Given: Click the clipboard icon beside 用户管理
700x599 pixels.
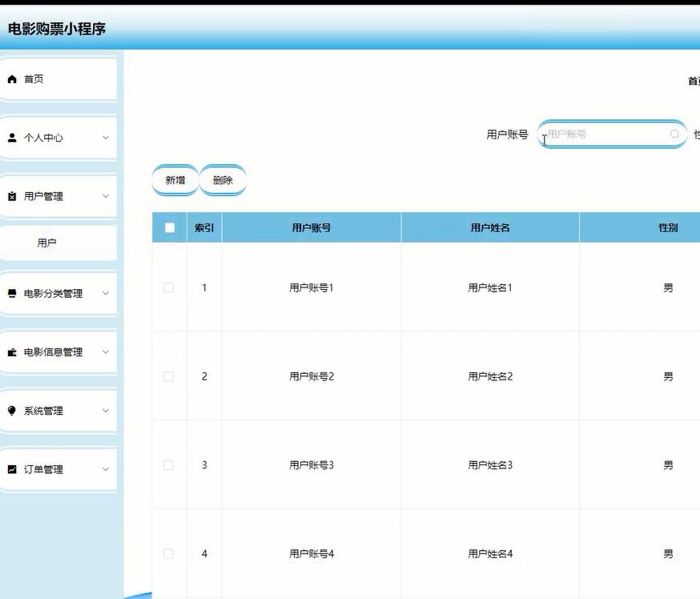Looking at the screenshot, I should [12, 196].
